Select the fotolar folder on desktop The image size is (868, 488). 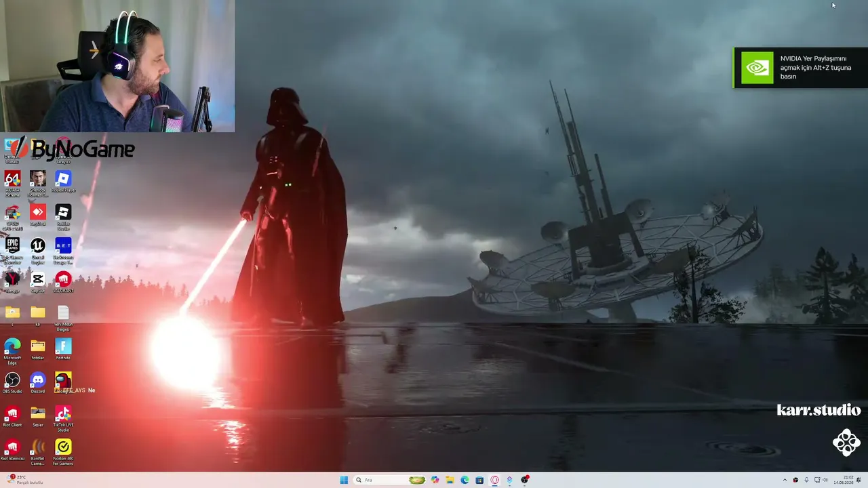tap(38, 349)
